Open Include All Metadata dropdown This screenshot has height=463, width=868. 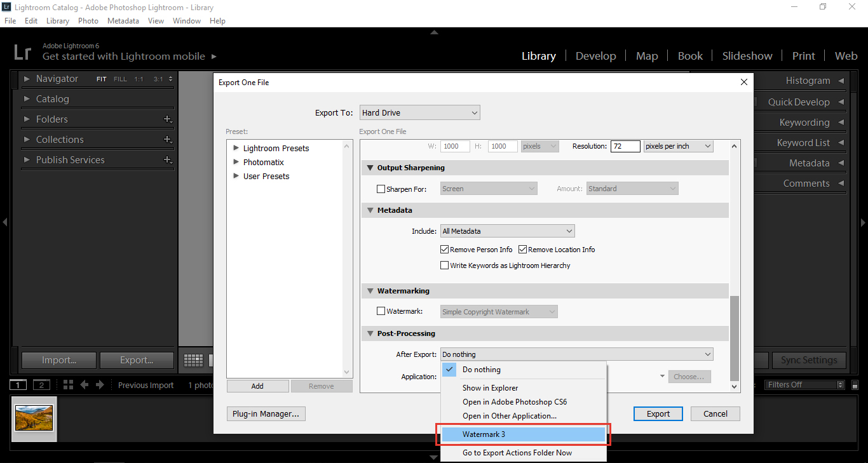508,231
